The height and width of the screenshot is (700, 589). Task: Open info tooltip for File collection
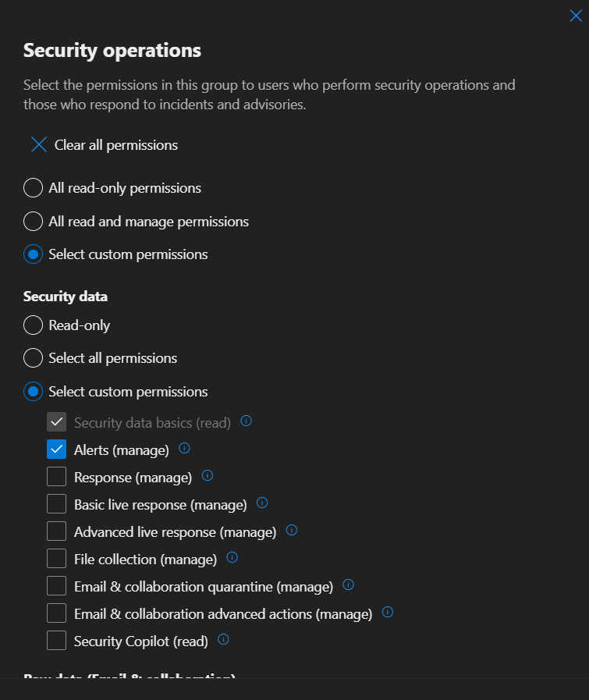232,558
